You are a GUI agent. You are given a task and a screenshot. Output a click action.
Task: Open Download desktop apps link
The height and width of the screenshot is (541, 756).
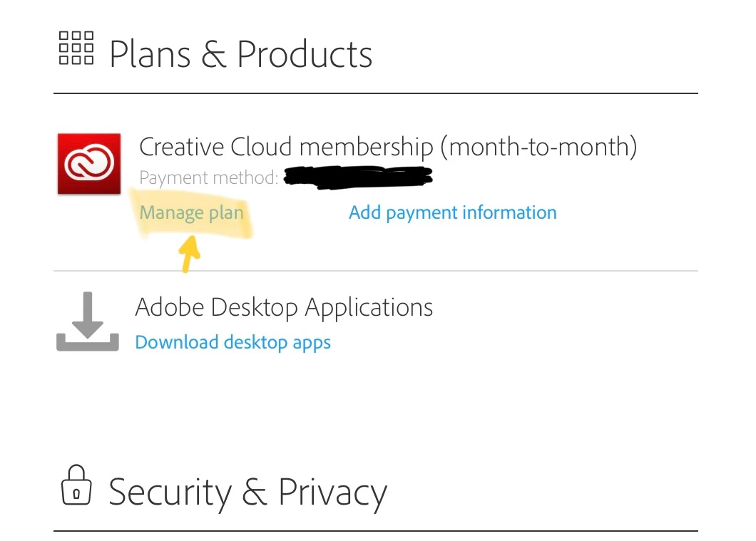point(233,343)
